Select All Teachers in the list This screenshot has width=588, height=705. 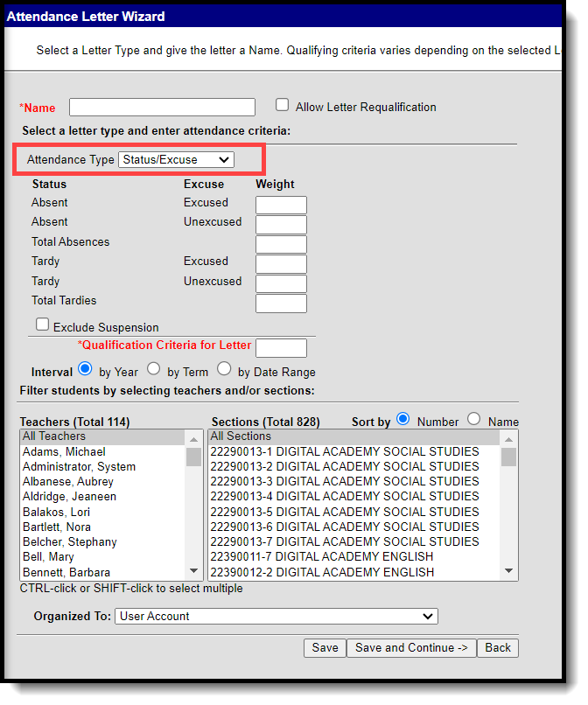(x=102, y=436)
